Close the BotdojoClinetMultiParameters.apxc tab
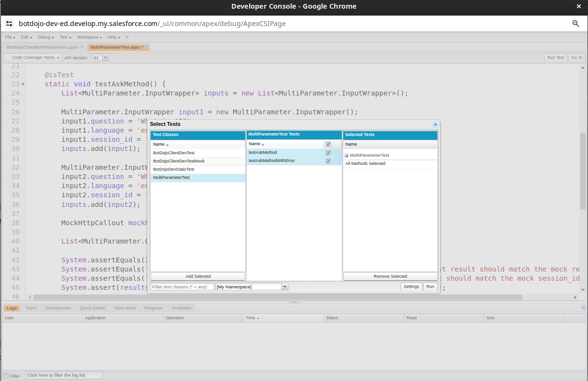The width and height of the screenshot is (588, 381). (x=82, y=47)
